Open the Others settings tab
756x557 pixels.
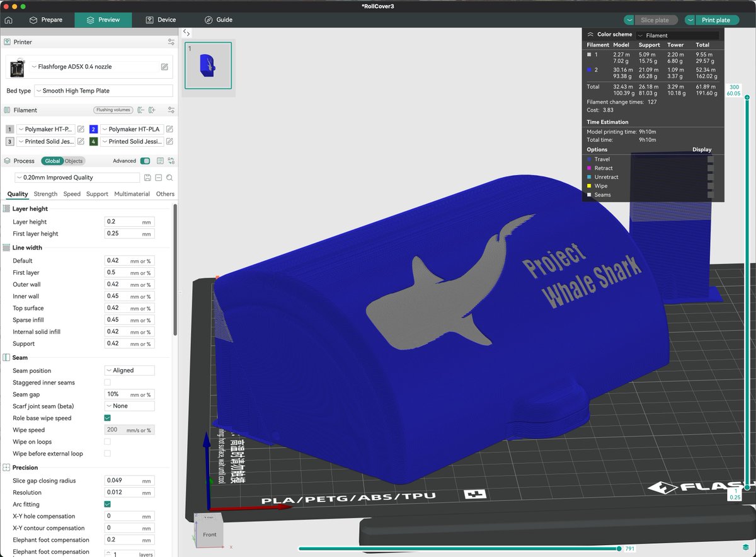click(165, 194)
